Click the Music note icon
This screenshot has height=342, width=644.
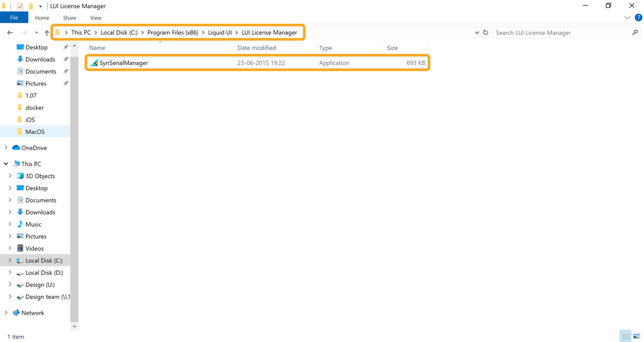click(x=20, y=224)
